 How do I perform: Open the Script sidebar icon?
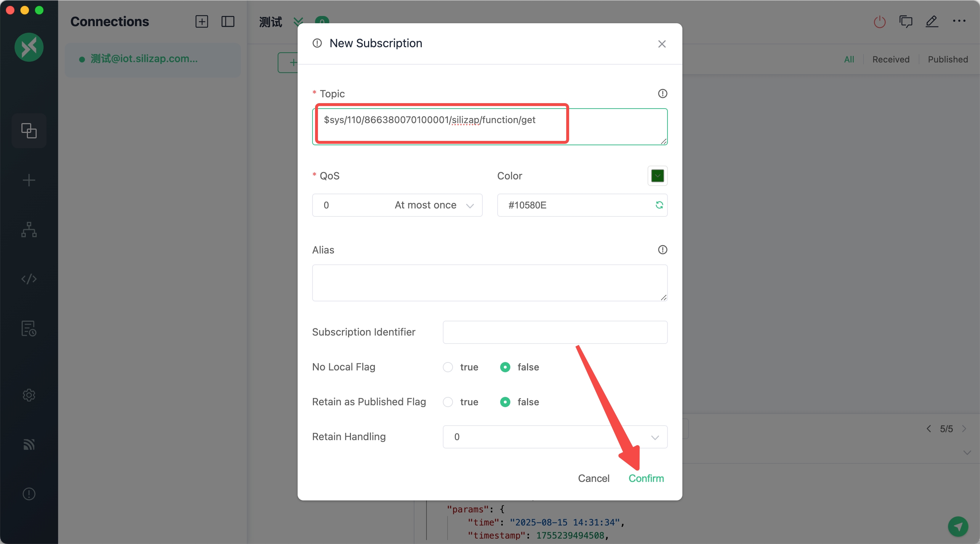(29, 279)
